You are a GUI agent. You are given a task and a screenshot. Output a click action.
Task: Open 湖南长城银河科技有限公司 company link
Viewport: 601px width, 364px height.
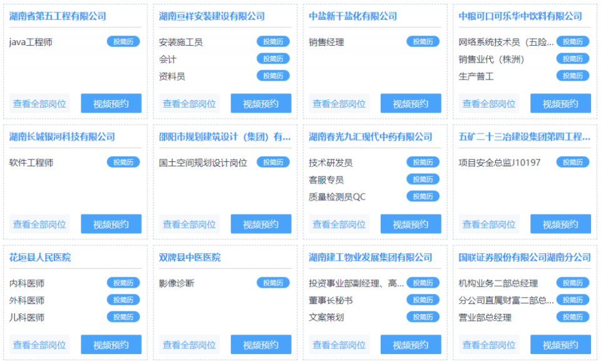click(62, 136)
